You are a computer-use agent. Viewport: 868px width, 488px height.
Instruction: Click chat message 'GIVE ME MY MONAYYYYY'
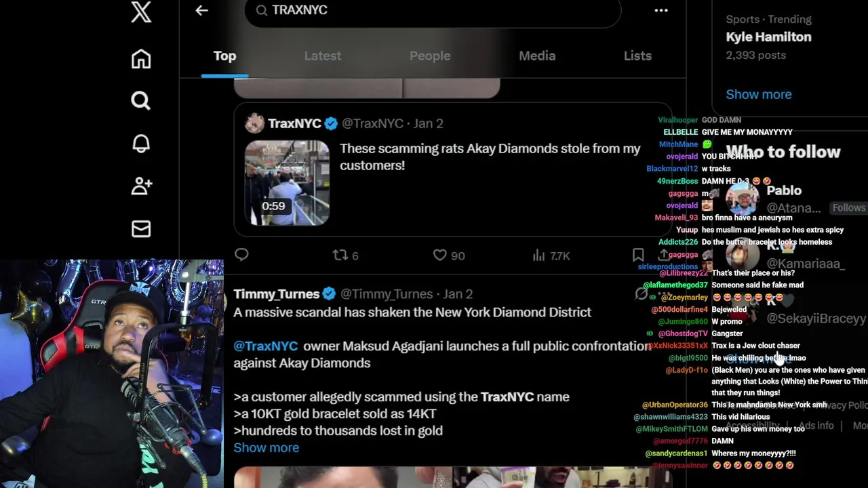(747, 132)
